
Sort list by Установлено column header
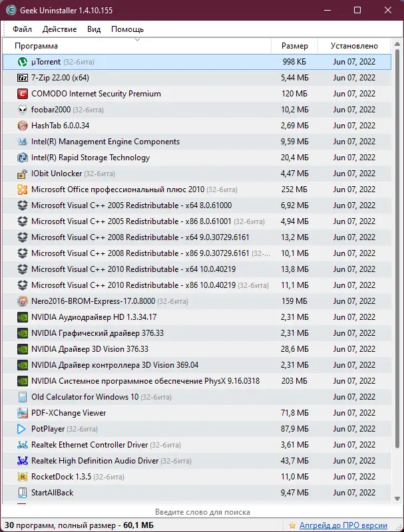(354, 46)
